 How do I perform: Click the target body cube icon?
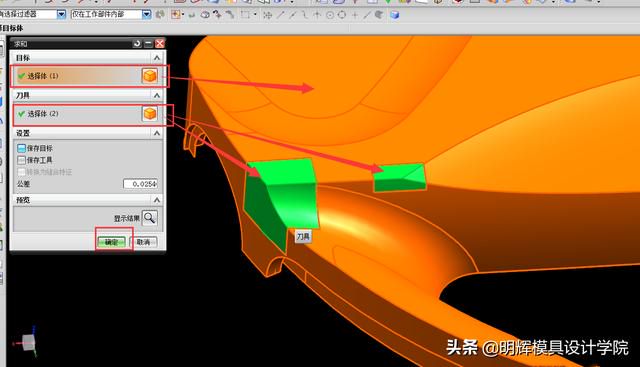(150, 76)
